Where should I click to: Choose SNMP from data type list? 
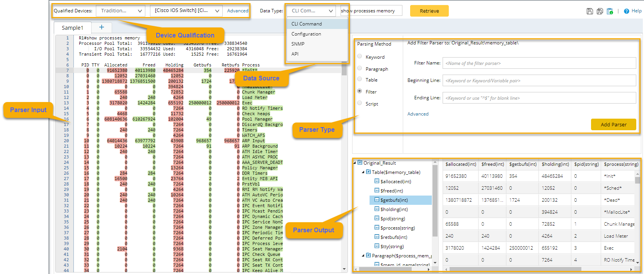click(x=298, y=44)
